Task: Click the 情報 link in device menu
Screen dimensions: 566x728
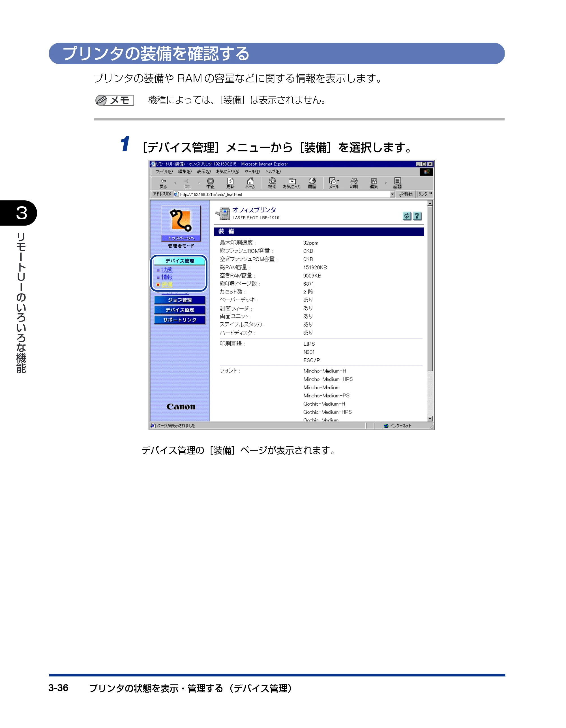Action: click(167, 277)
